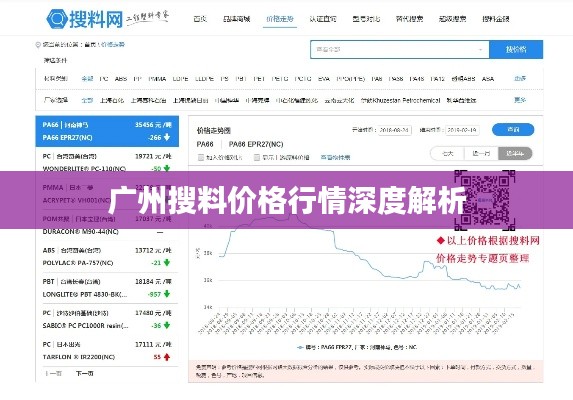Go to next page of price list

coord(85,373)
